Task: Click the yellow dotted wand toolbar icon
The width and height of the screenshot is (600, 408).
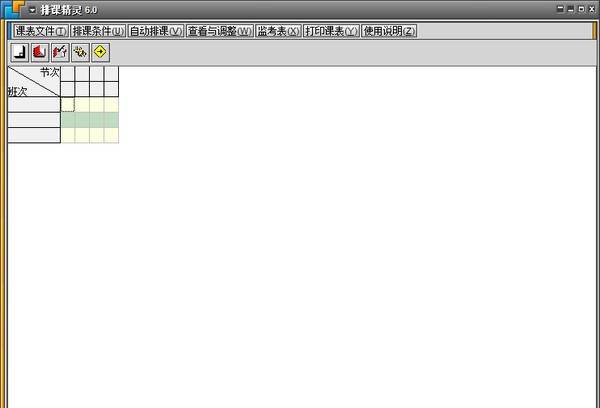Action: tap(80, 52)
